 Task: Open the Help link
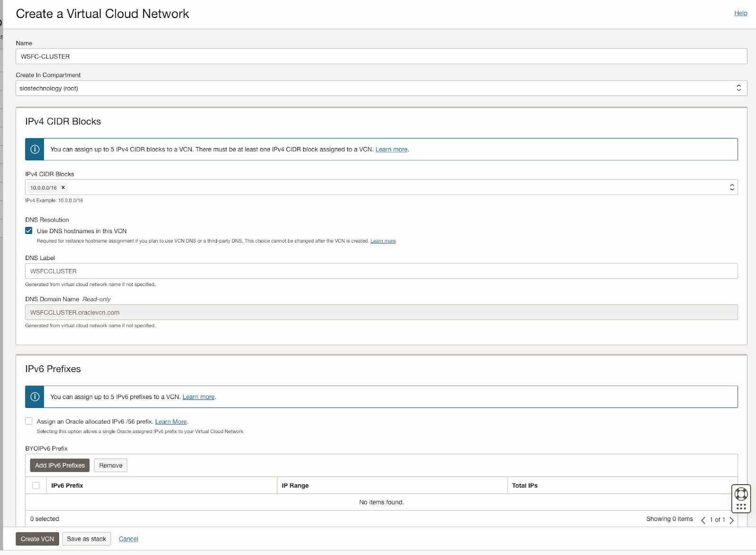pyautogui.click(x=740, y=13)
